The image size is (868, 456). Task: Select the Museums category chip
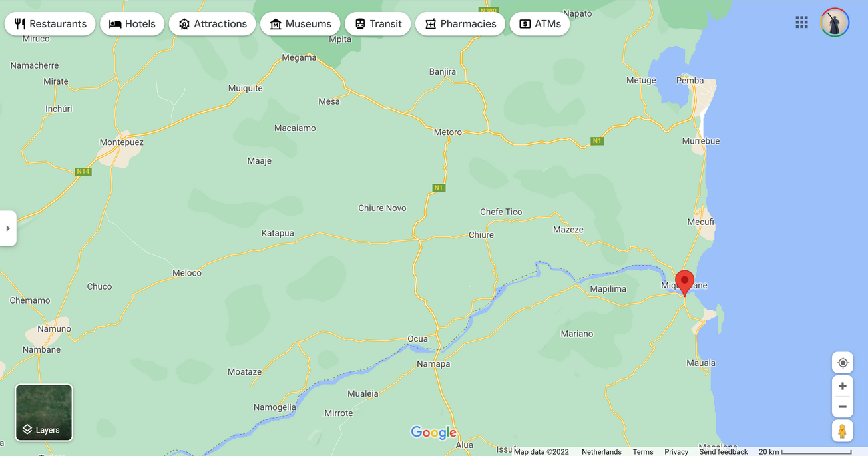pos(300,24)
